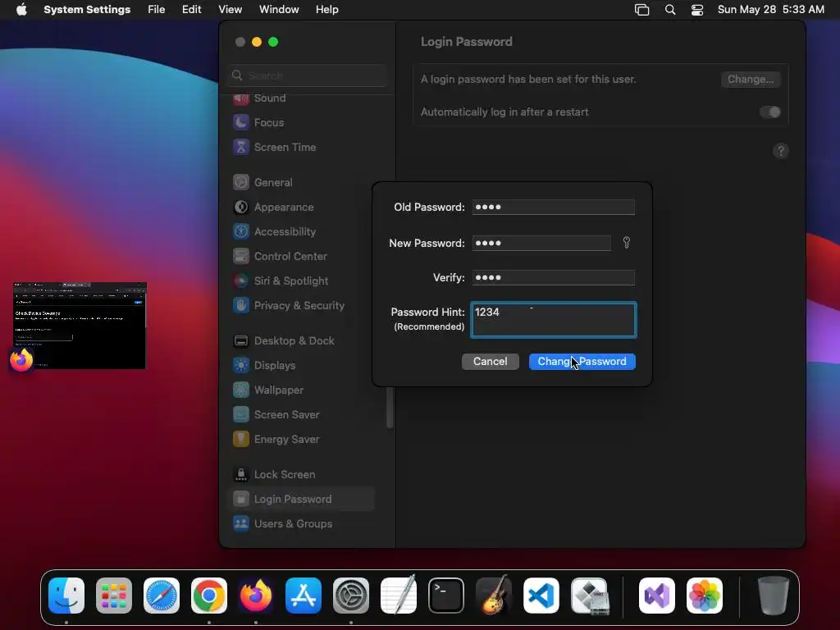
Task: Launch GarageBand from the Dock
Action: pos(493,596)
